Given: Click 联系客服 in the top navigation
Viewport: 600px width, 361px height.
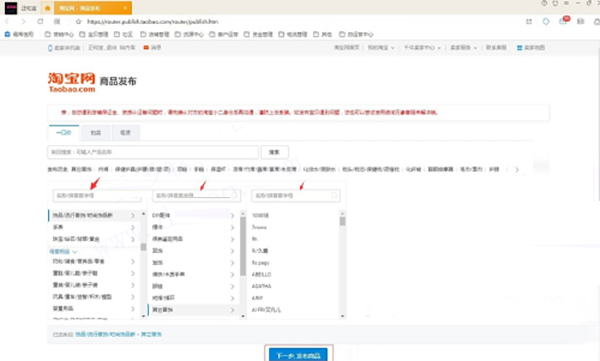Looking at the screenshot, I should click(x=496, y=47).
